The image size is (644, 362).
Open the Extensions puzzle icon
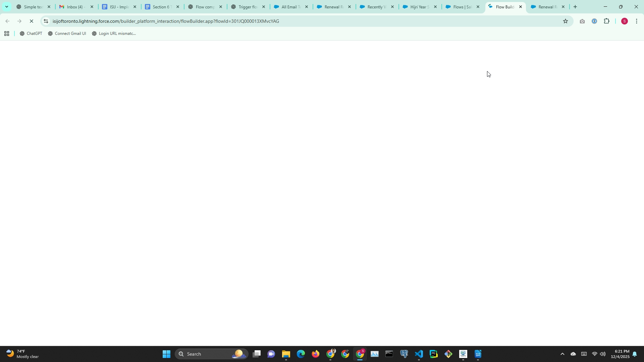click(x=606, y=21)
